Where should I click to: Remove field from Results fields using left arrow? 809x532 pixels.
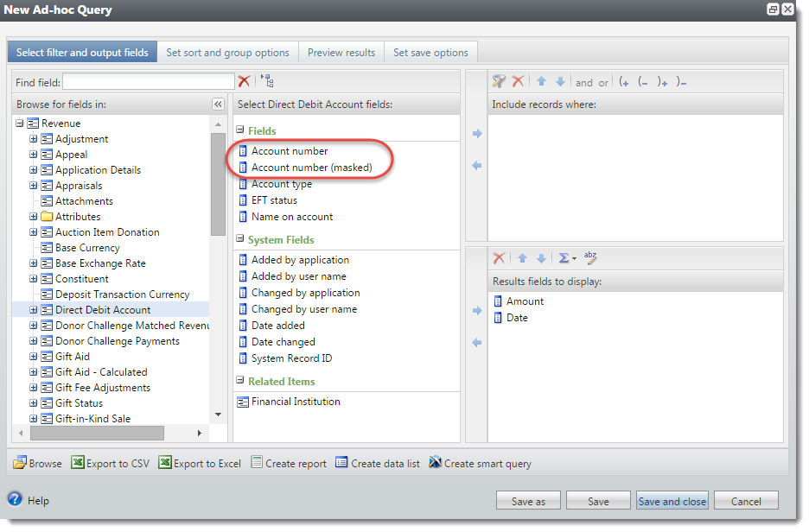pos(477,342)
